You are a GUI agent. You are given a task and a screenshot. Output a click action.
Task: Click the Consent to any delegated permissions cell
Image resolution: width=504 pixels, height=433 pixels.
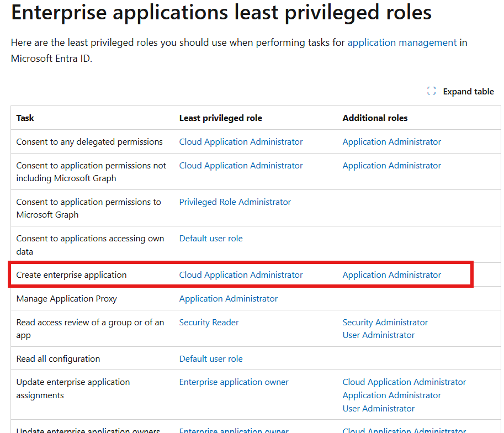pos(89,141)
